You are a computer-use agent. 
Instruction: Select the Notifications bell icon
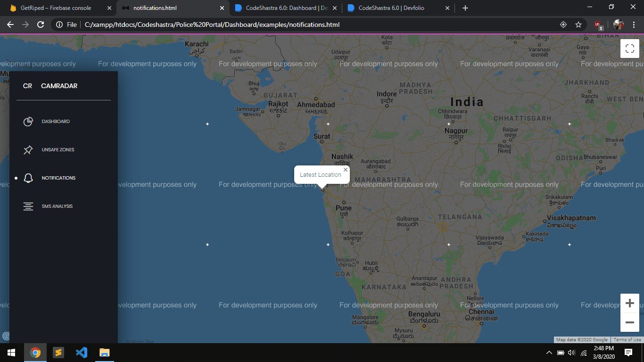[x=28, y=178]
